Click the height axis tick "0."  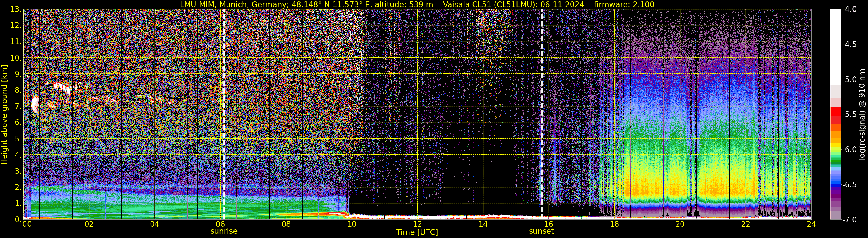(x=18, y=219)
